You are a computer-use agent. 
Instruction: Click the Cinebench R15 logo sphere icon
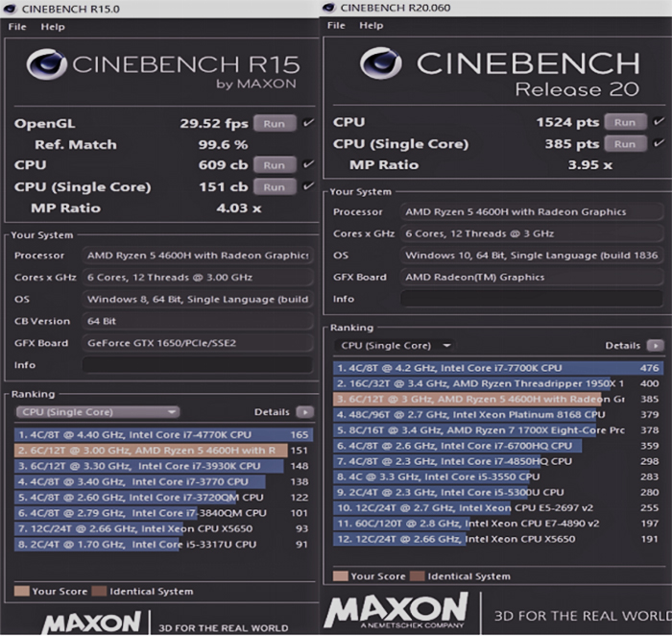pos(47,64)
